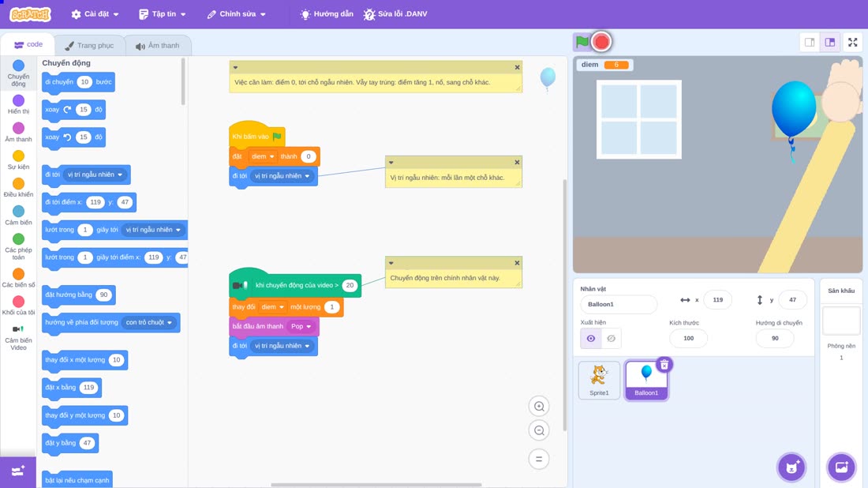Viewport: 868px width, 488px height.
Task: Edit the Kích thước size field
Action: [x=688, y=339]
